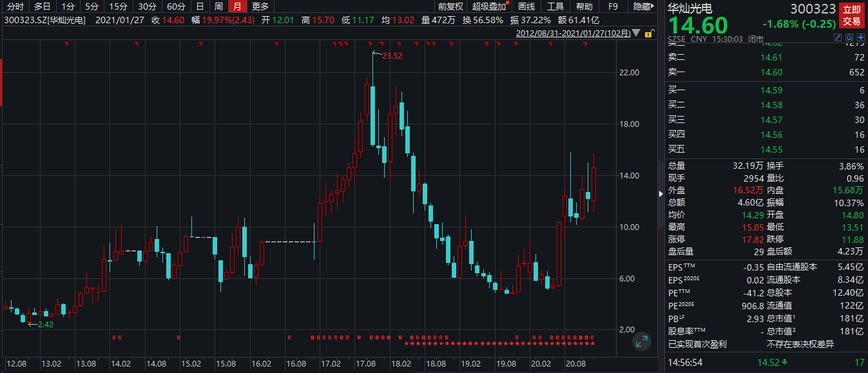Click the orange padlock icon beside date range
Image resolution: width=868 pixels, height=373 pixels.
649,33
